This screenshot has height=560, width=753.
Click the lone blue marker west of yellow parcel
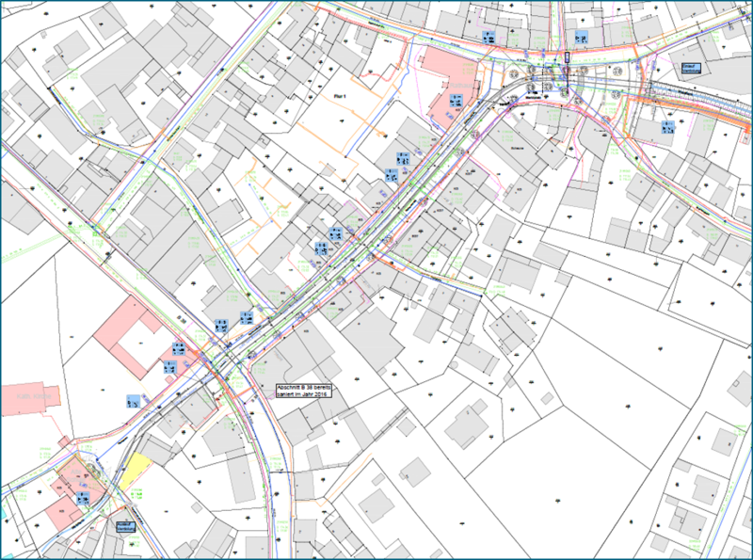(135, 401)
